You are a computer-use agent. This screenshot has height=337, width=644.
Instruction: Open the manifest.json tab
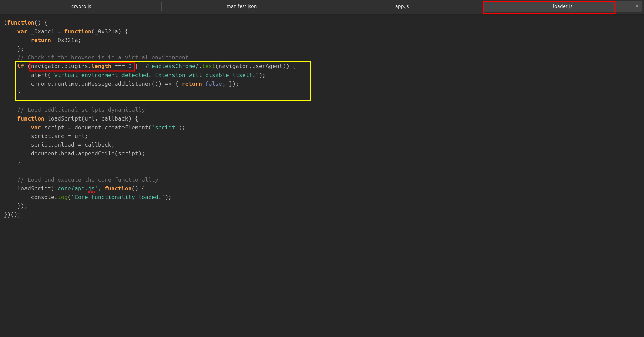[x=241, y=6]
